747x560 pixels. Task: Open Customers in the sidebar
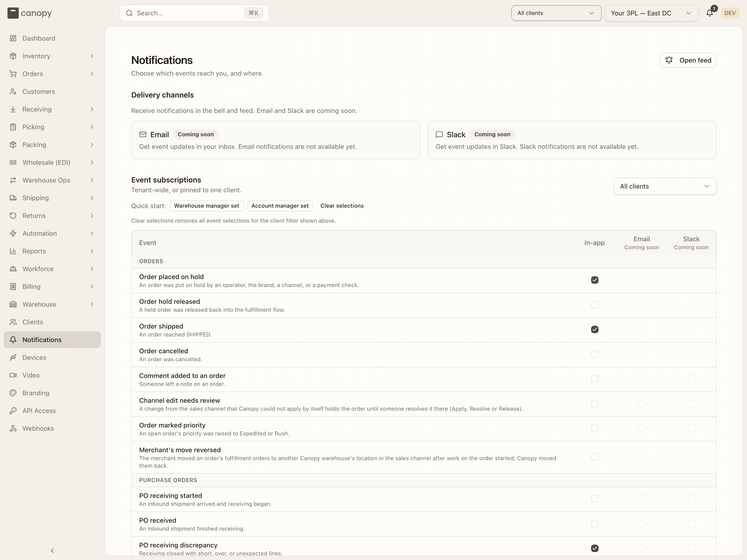point(52,91)
